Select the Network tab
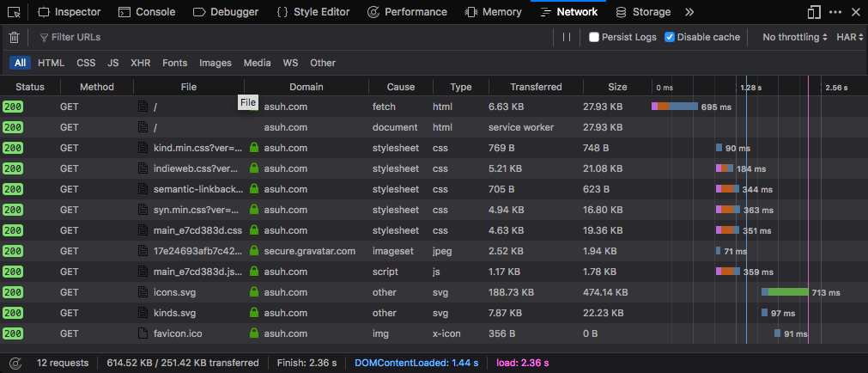The height and width of the screenshot is (373, 868). [568, 12]
